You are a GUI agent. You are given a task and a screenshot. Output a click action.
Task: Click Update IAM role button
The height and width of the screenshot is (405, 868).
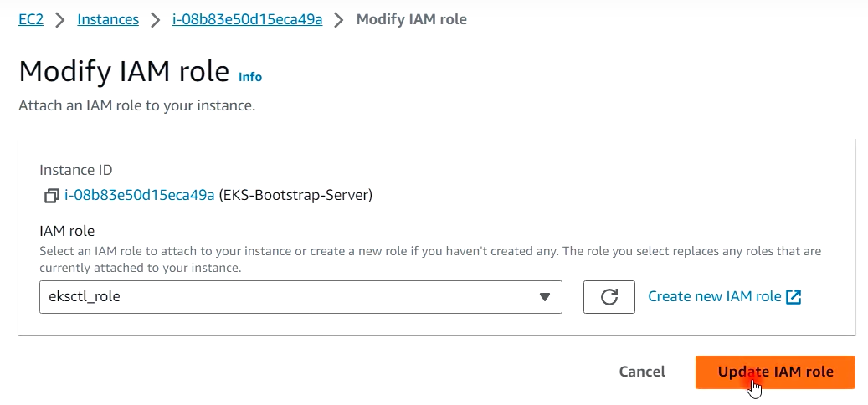point(775,372)
